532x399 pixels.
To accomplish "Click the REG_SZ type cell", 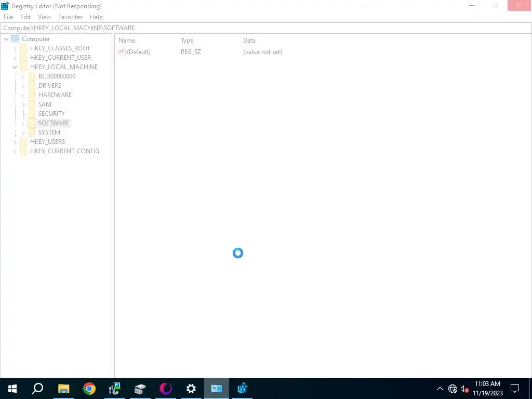I will pos(191,52).
